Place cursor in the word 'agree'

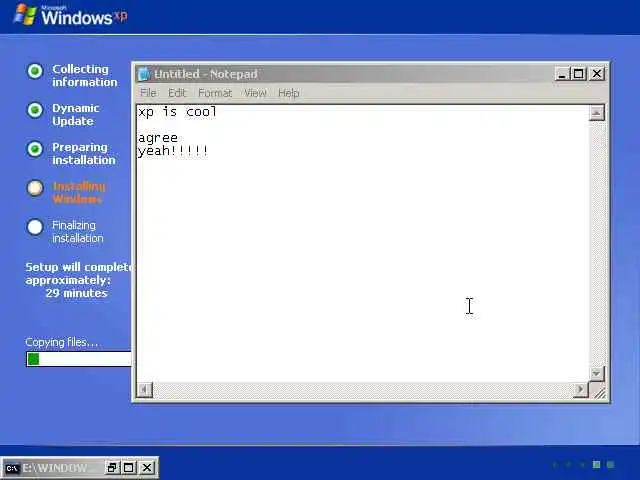[x=158, y=138]
